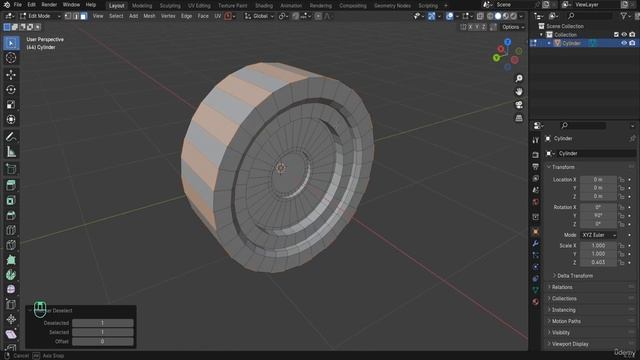Select the Loop Cut tool

pos(11,230)
